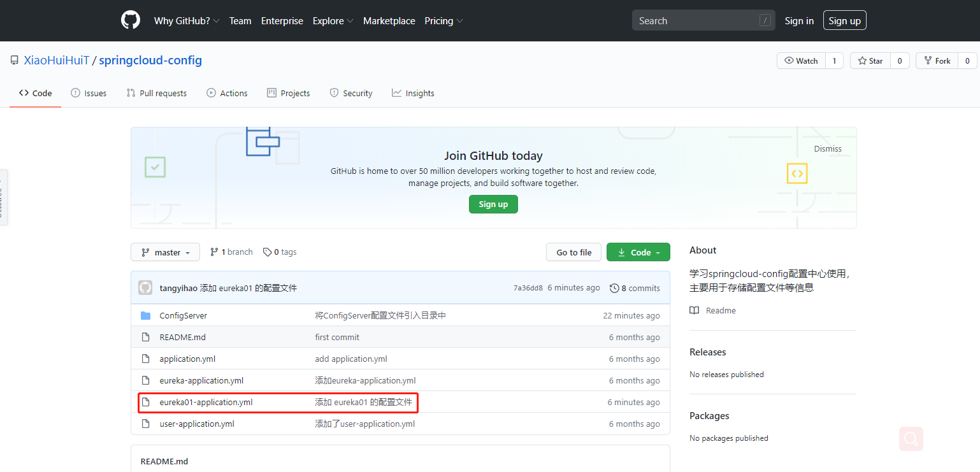
Task: Open the green Code download dropdown
Action: pyautogui.click(x=638, y=252)
